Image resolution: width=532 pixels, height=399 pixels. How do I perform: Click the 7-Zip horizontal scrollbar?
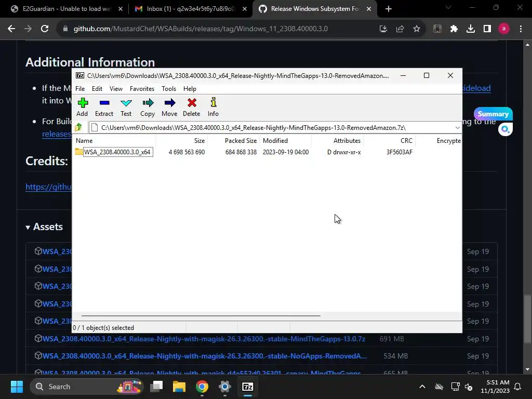(201, 315)
